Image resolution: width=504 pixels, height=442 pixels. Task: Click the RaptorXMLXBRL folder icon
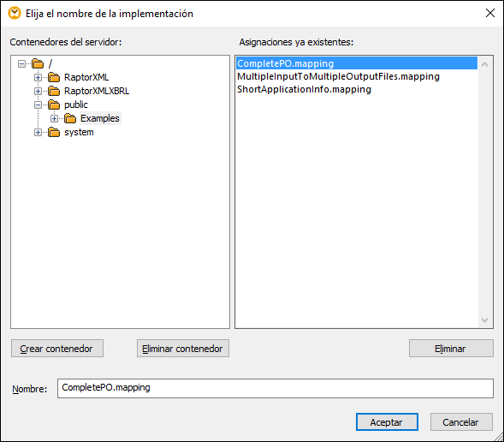pyautogui.click(x=54, y=91)
